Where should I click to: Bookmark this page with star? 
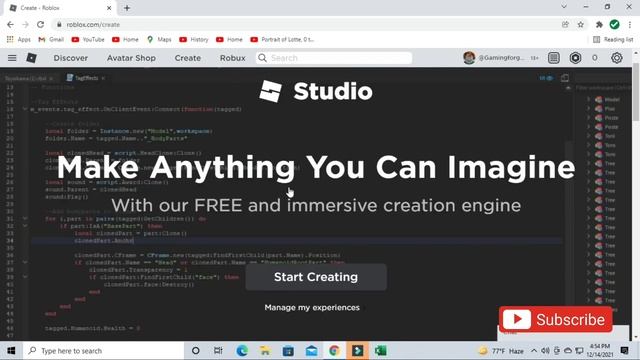pyautogui.click(x=580, y=24)
